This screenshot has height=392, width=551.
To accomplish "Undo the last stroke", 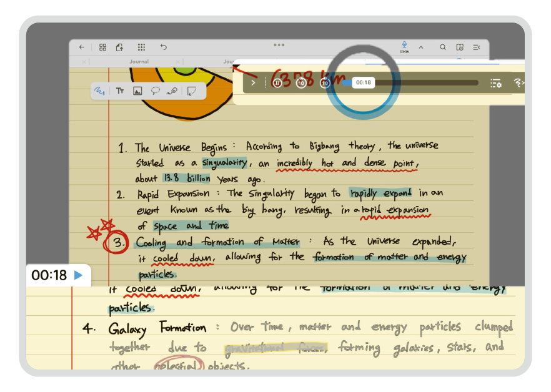I will (164, 47).
